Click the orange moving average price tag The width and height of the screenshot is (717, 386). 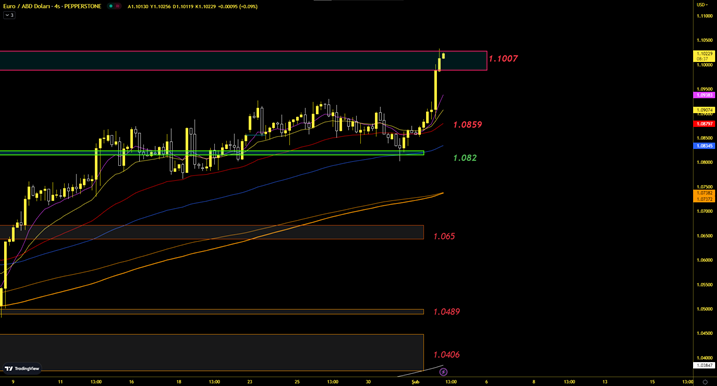coord(704,196)
